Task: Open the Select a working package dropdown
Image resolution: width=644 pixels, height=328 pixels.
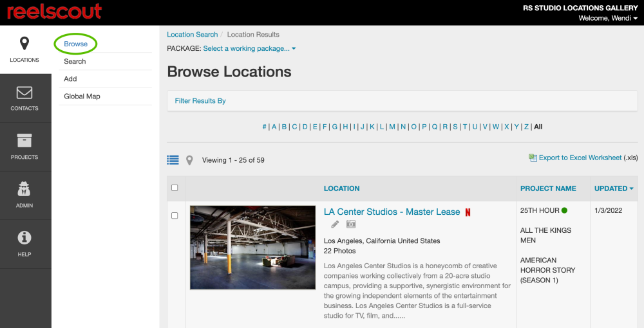Action: tap(249, 48)
